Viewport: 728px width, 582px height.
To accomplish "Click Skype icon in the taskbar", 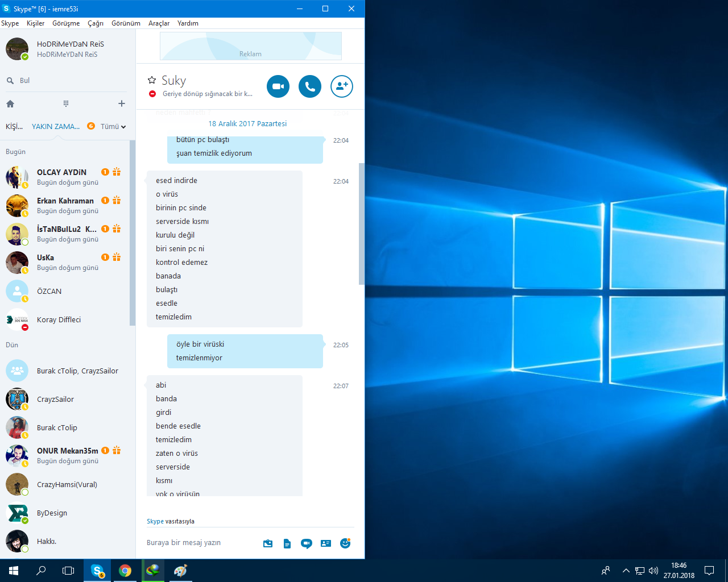I will 97,571.
